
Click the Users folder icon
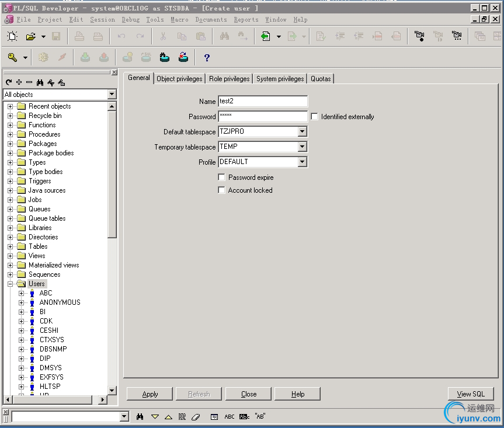[22, 284]
